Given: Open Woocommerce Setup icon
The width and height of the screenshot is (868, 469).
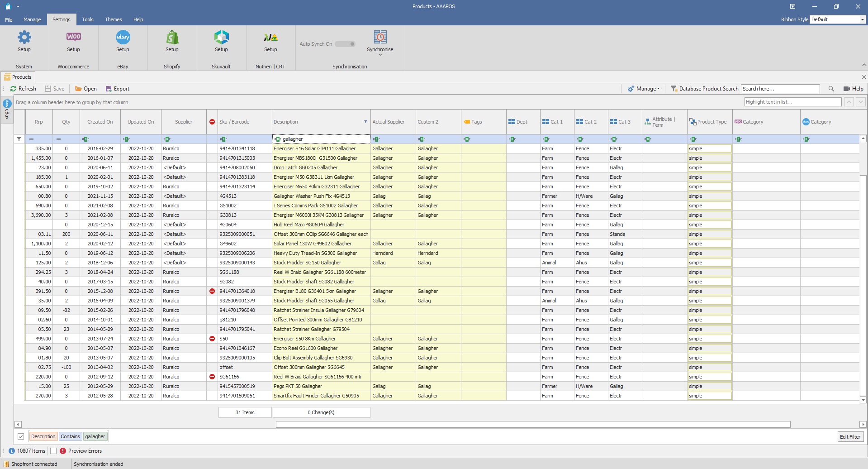Looking at the screenshot, I should (73, 37).
